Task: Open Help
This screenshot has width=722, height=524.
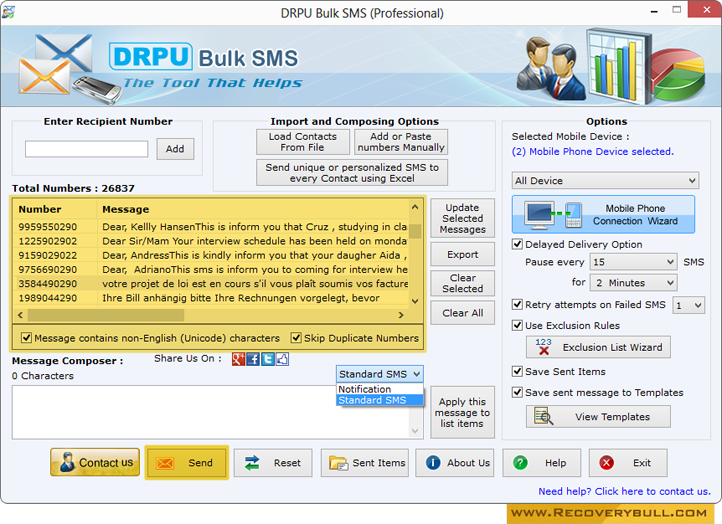Action: 542,463
